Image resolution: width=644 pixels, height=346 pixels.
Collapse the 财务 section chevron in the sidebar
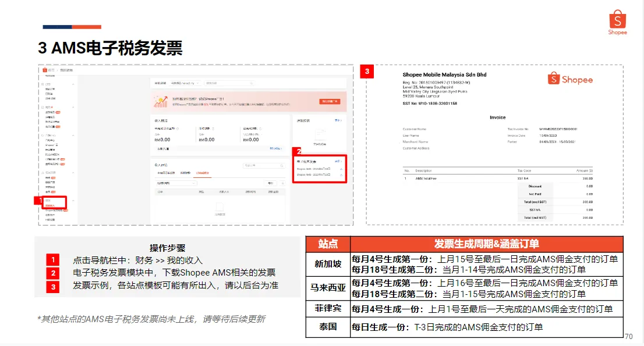[x=73, y=199]
